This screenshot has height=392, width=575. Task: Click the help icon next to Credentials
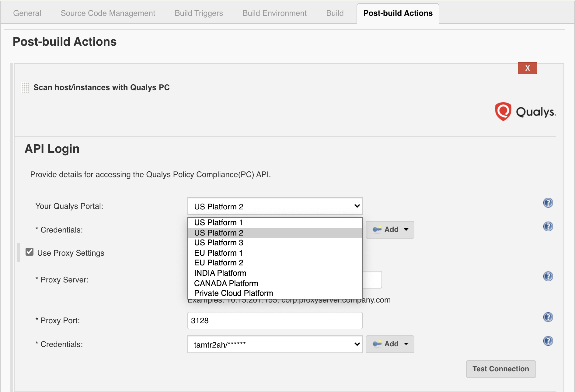coord(548,226)
